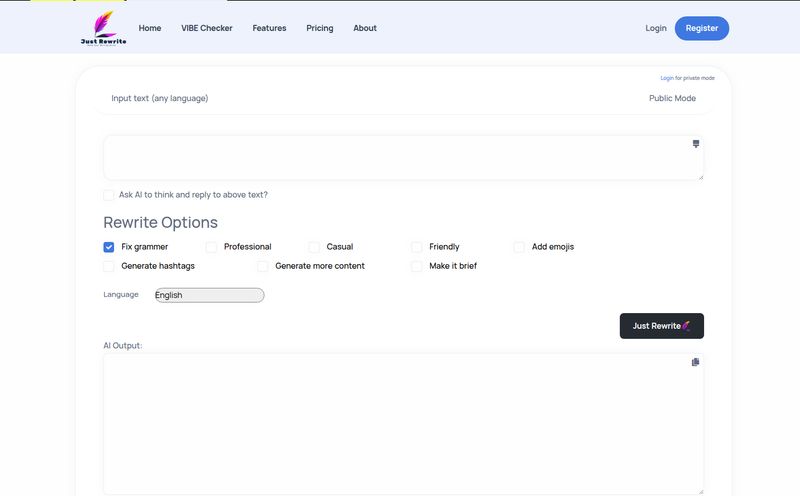Enable the Professional rewrite checkbox
Screen dimensions: 800x496
pos(211,247)
